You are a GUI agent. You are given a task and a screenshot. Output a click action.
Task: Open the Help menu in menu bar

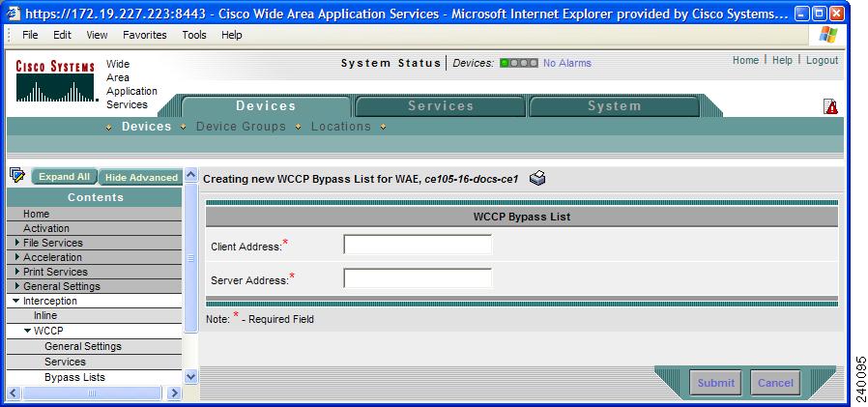click(x=231, y=35)
